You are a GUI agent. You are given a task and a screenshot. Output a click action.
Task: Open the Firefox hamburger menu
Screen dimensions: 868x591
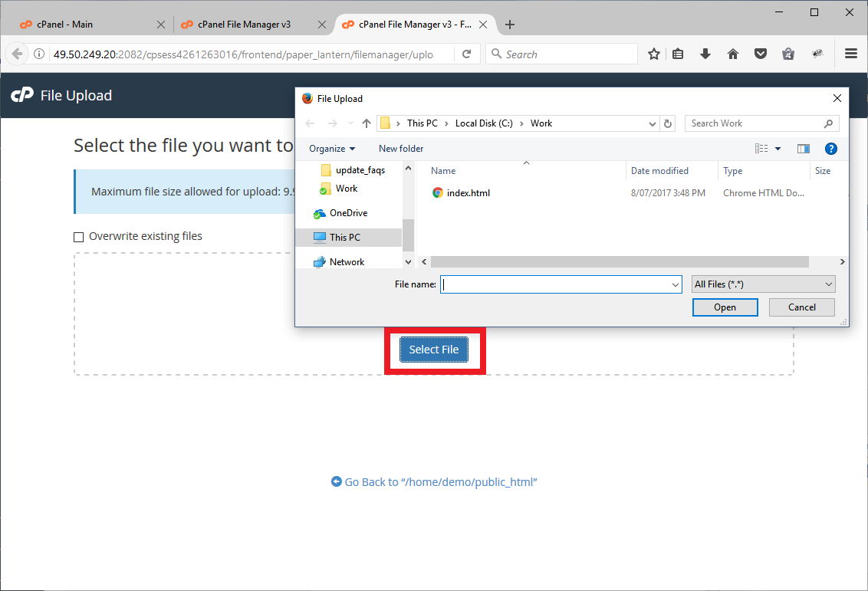(850, 54)
